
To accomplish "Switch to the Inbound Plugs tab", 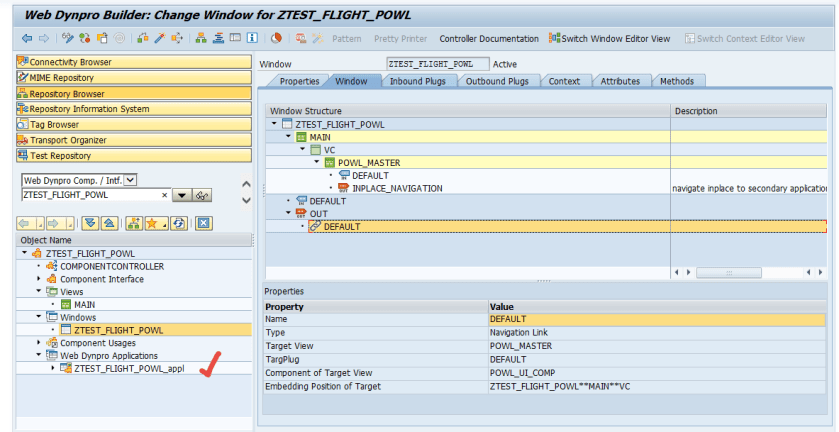I will [419, 81].
